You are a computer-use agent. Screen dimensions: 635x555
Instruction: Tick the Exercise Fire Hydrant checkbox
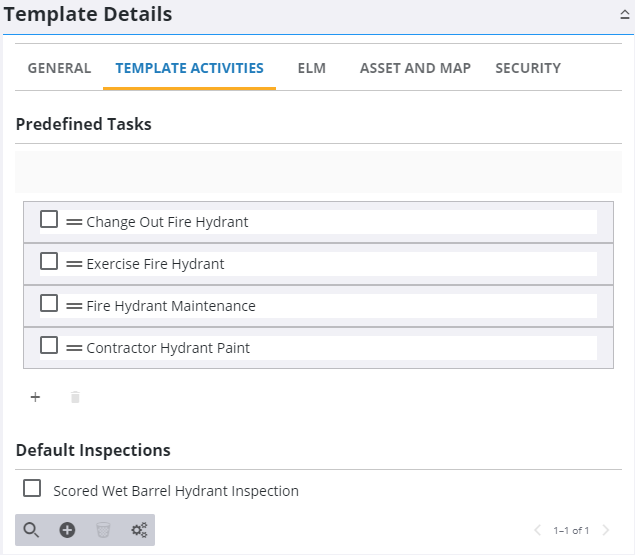pyautogui.click(x=49, y=262)
